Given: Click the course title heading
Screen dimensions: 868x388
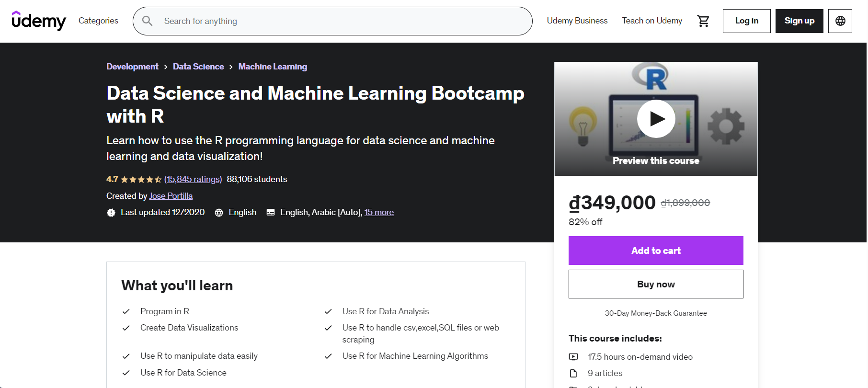Looking at the screenshot, I should pyautogui.click(x=315, y=104).
